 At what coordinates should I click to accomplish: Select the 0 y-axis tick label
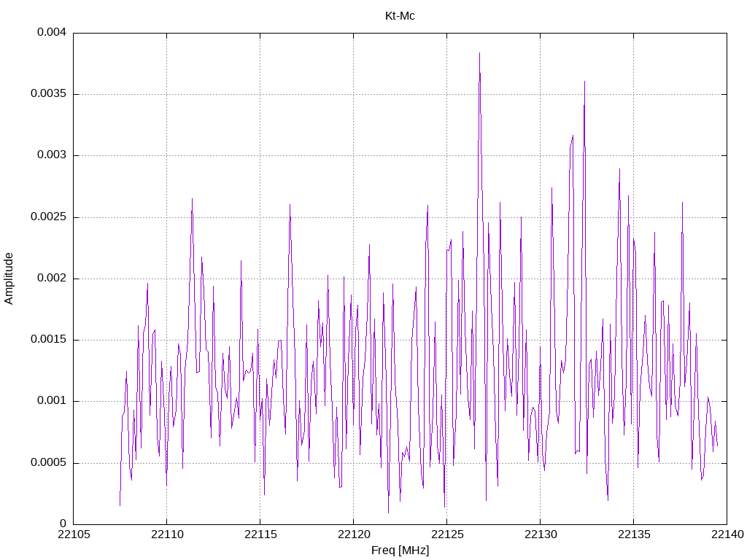[x=63, y=524]
